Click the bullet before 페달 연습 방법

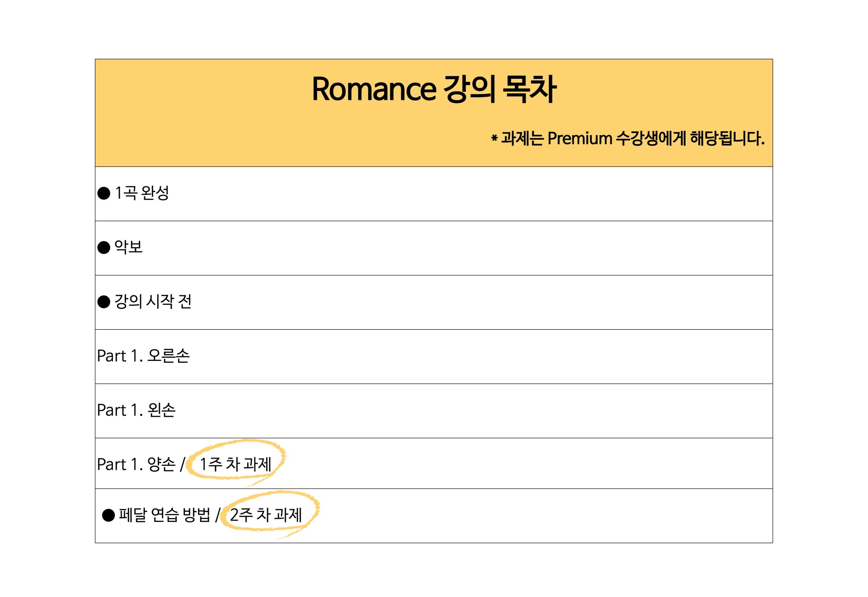click(x=108, y=516)
